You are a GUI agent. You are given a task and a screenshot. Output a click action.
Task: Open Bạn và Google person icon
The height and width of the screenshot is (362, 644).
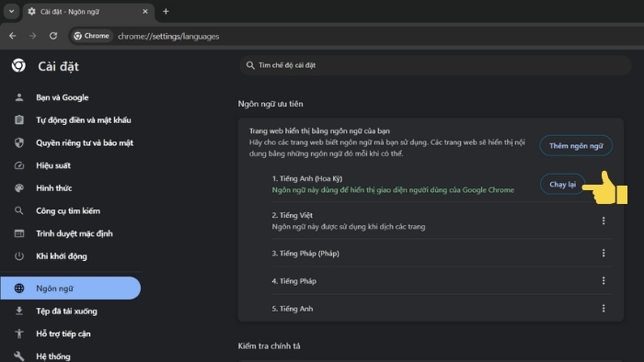tap(19, 97)
